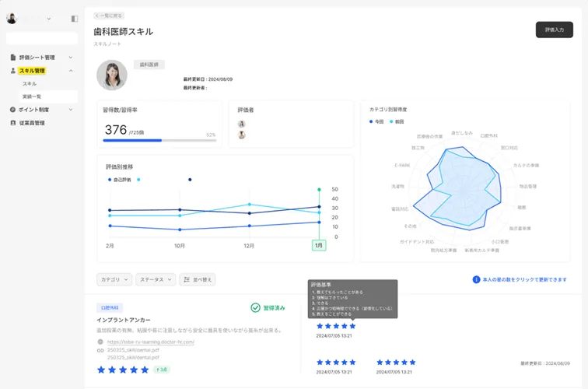Select the second evaluator avatar under 評価者
The image size is (588, 389).
241,135
